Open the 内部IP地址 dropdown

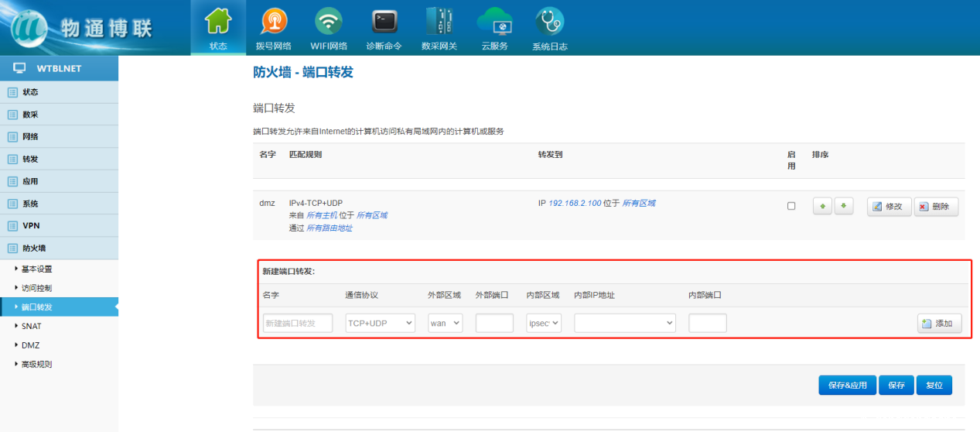coord(625,323)
